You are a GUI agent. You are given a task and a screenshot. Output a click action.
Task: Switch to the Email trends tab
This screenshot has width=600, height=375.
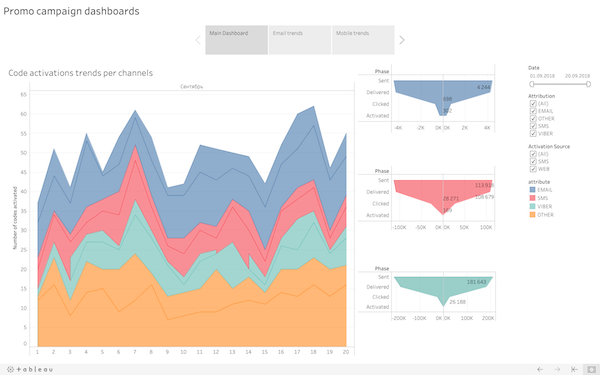[x=300, y=40]
